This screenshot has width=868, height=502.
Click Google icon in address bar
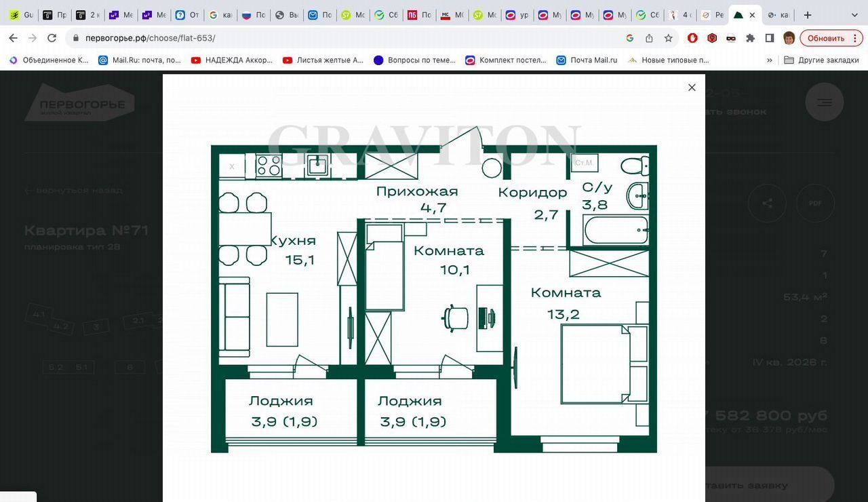click(x=630, y=38)
